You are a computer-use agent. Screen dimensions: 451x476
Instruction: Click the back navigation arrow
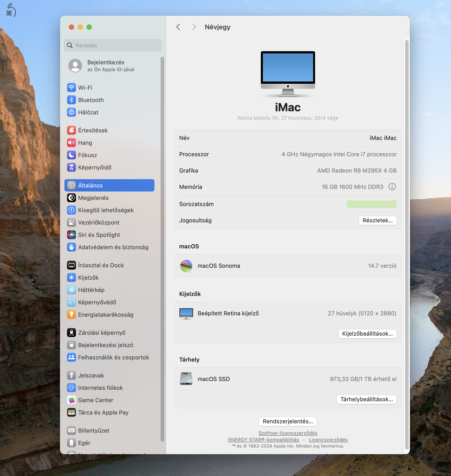(x=178, y=27)
